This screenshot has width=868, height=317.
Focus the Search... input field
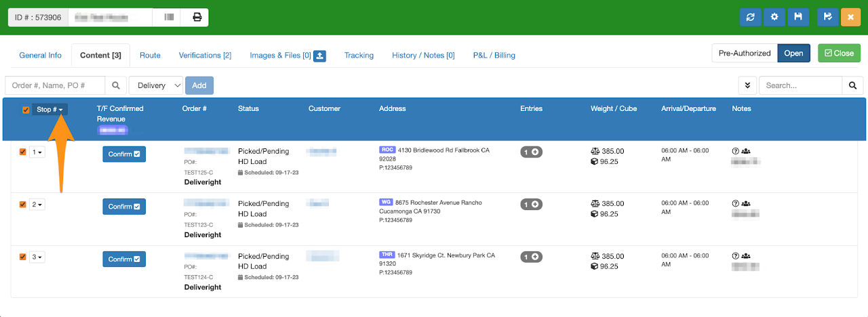[800, 85]
